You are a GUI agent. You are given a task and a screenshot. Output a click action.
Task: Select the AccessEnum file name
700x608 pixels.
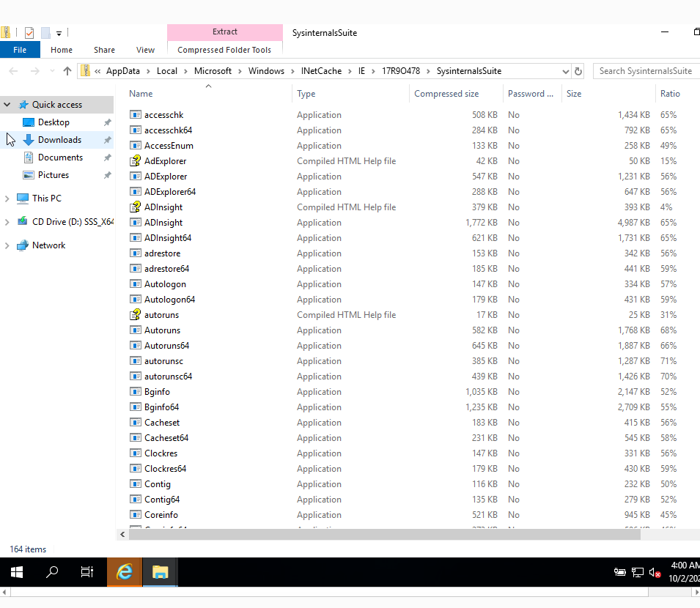(169, 146)
